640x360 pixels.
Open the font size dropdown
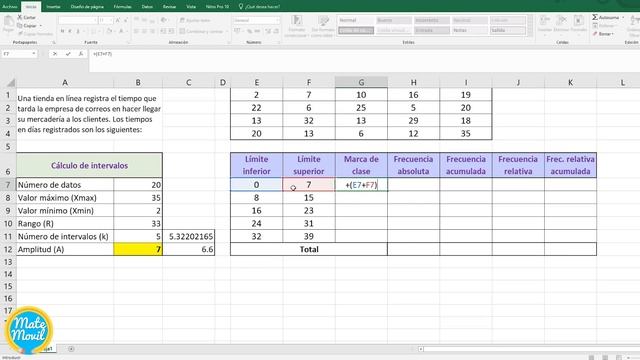tap(111, 20)
